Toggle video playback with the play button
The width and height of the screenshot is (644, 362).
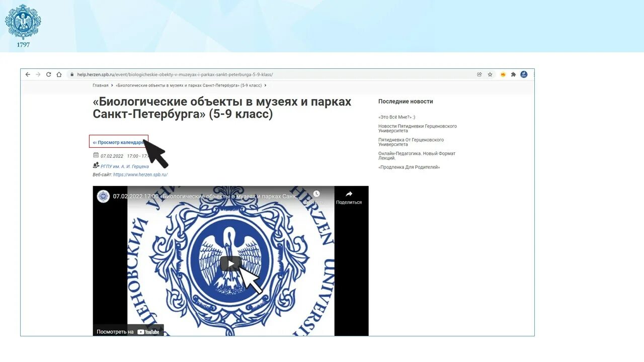230,262
